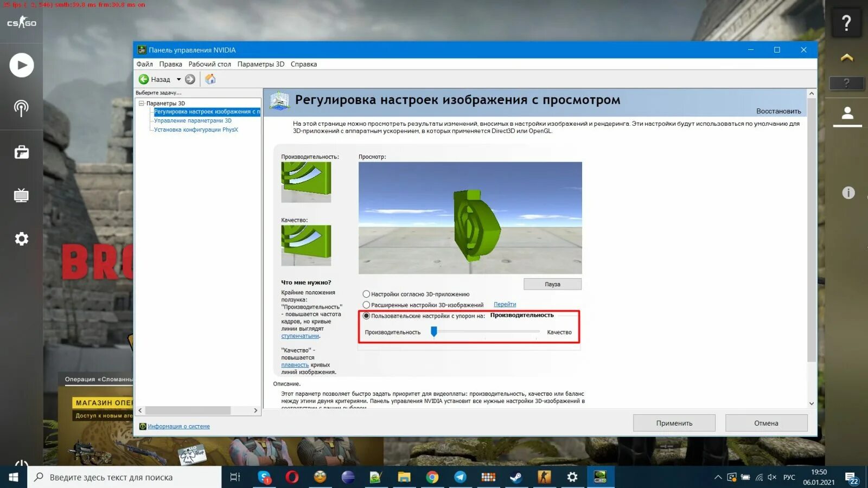Click the CS:GO question mark help icon
868x488 pixels.
coord(846,23)
